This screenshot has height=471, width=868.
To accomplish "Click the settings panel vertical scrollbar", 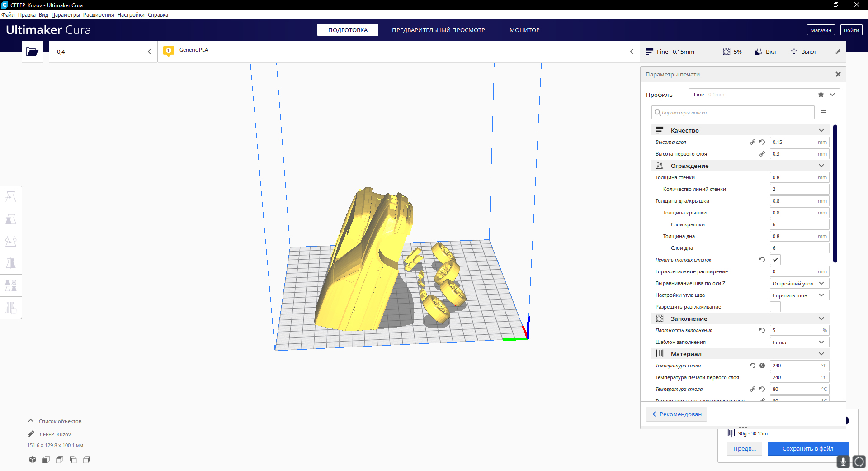I will tap(835, 194).
